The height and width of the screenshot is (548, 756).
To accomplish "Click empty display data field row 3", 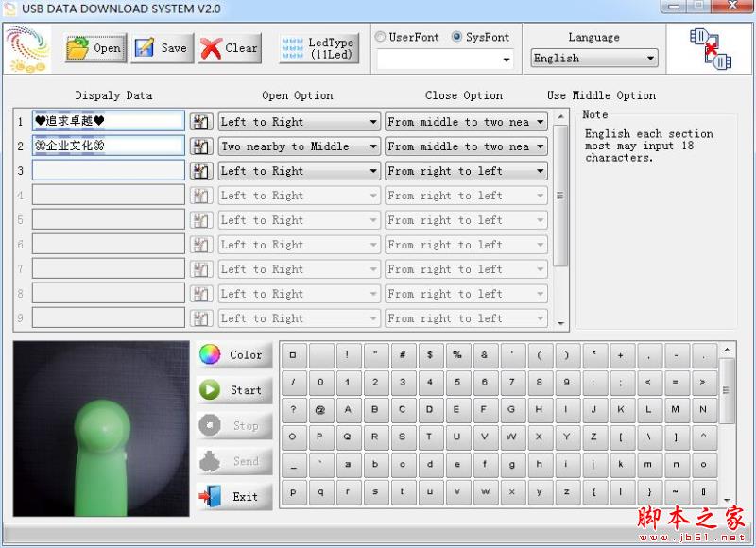I will 109,170.
